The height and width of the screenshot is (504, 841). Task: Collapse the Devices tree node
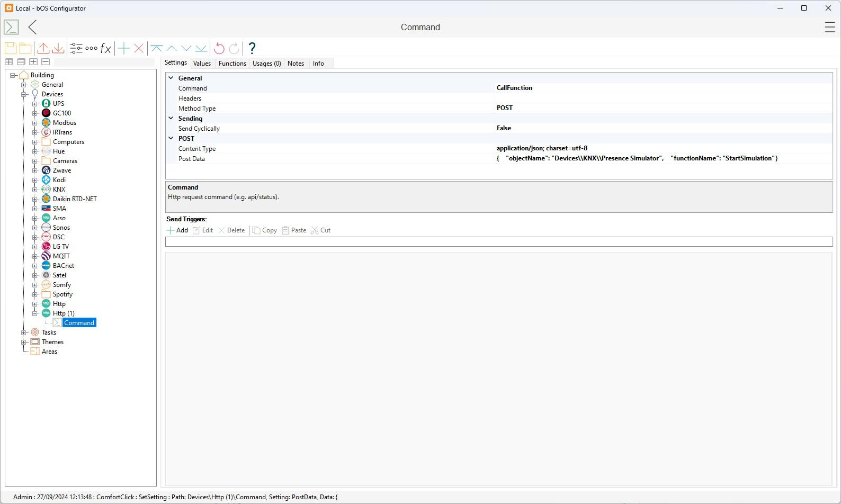coord(24,94)
